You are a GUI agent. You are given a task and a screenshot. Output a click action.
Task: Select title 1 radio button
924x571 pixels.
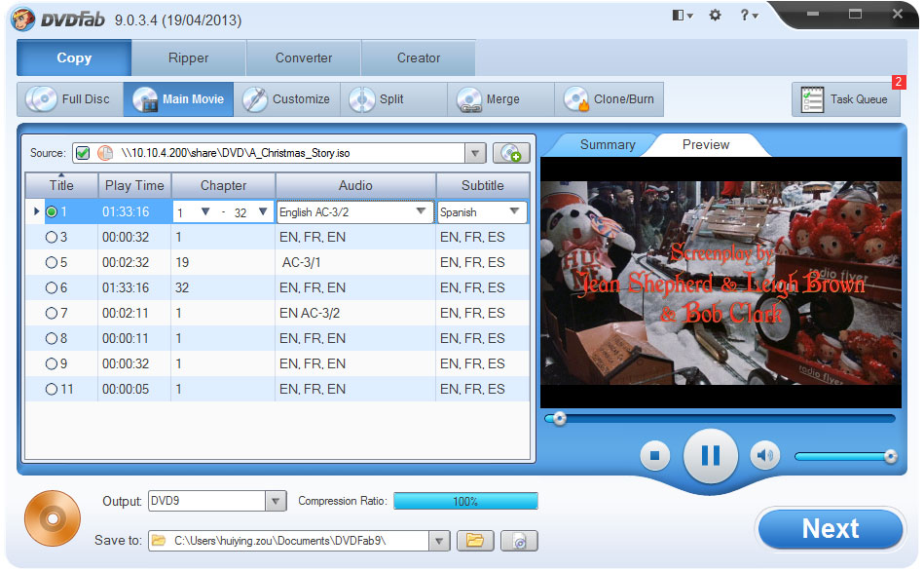point(52,211)
